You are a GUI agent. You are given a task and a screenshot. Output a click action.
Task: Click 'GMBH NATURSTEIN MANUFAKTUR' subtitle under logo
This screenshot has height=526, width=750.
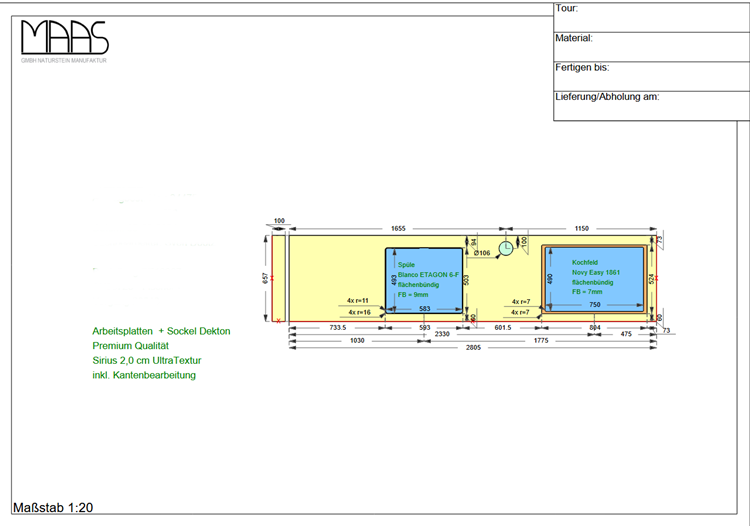[x=64, y=61]
